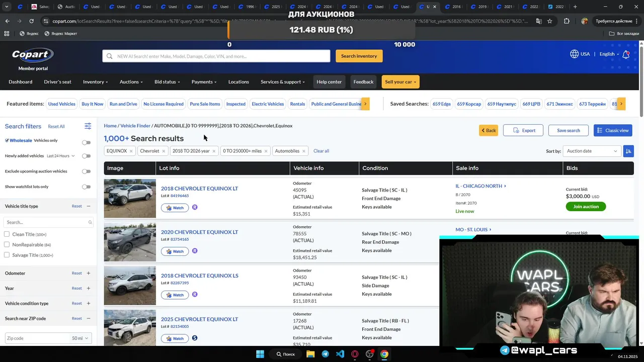Toggle Show watchlist lots only switch
The image size is (644, 362).
pos(87,187)
